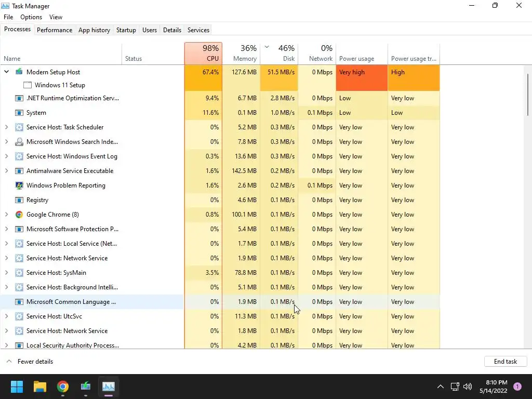Switch to the Details tab
The width and height of the screenshot is (532, 399).
(172, 30)
